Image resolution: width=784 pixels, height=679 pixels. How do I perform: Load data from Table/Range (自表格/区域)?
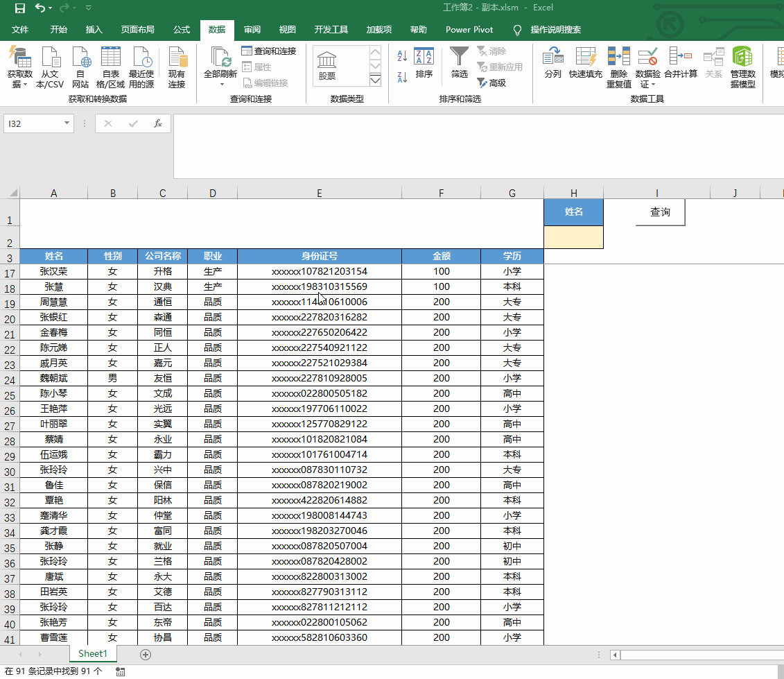110,67
